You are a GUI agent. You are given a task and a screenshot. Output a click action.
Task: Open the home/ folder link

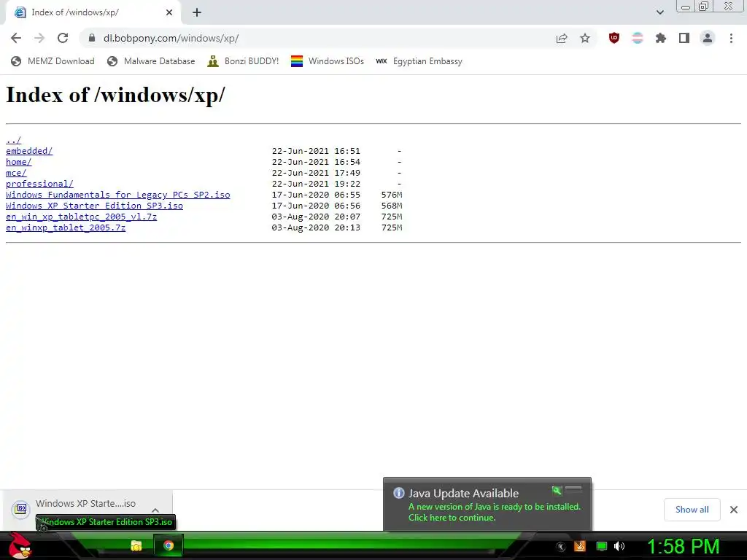[x=18, y=162]
